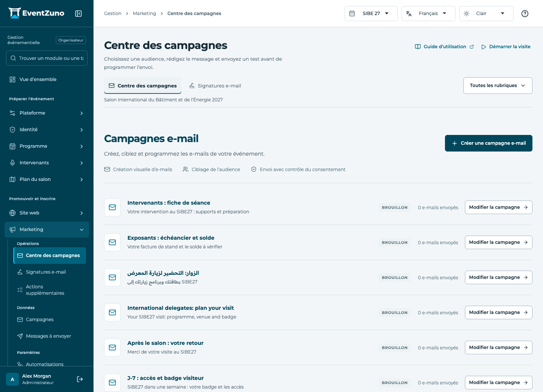Screen dimensions: 543x392
Task: Click the envelope icon for J-7 campaign
Action: (112, 383)
